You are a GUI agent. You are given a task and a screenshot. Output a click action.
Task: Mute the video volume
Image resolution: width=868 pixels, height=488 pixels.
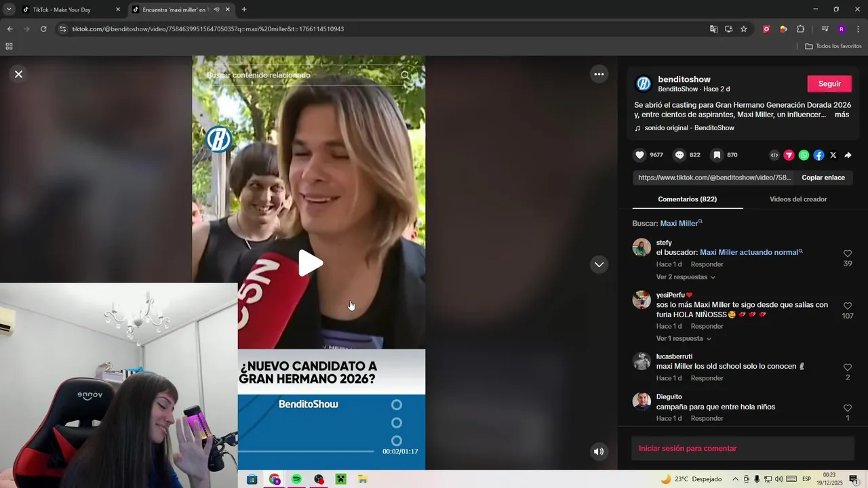point(599,451)
